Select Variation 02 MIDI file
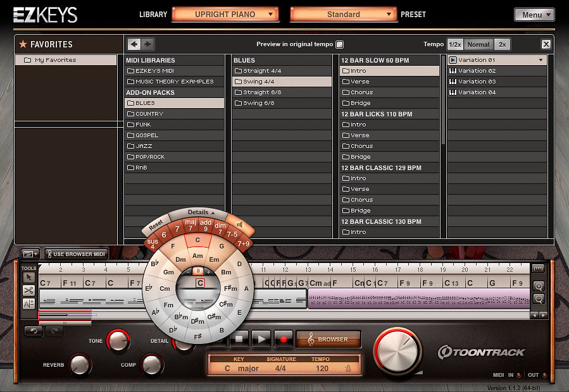The height and width of the screenshot is (392, 569). tap(497, 71)
